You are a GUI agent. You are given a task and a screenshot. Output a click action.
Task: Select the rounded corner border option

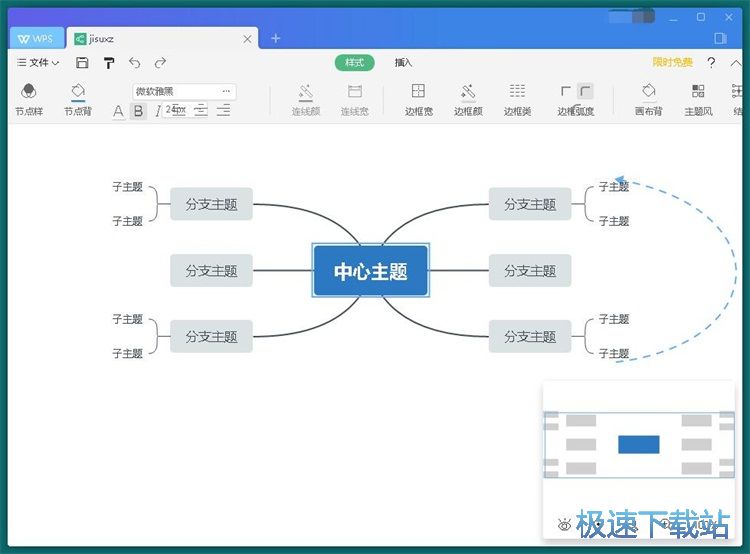tap(585, 91)
